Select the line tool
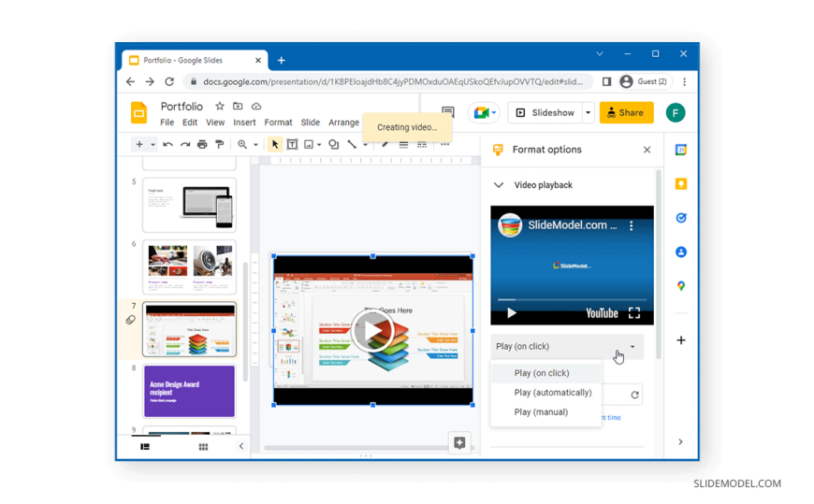Screen dimensions: 814x504 (352, 144)
